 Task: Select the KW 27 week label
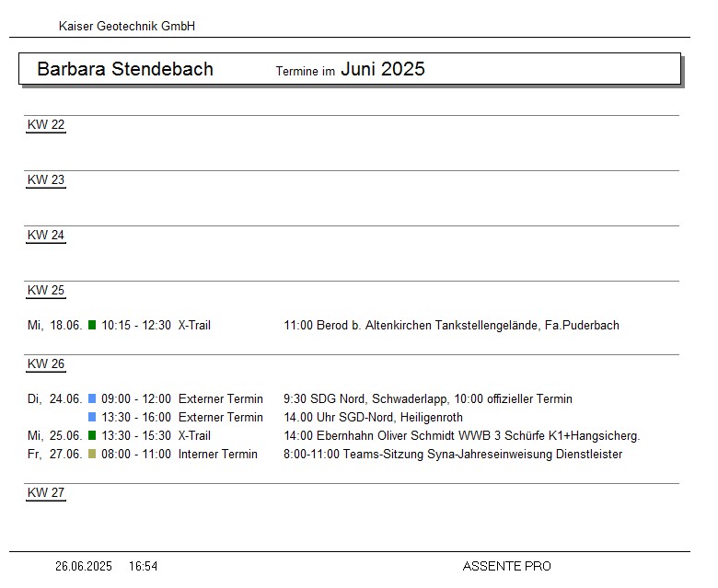[46, 493]
